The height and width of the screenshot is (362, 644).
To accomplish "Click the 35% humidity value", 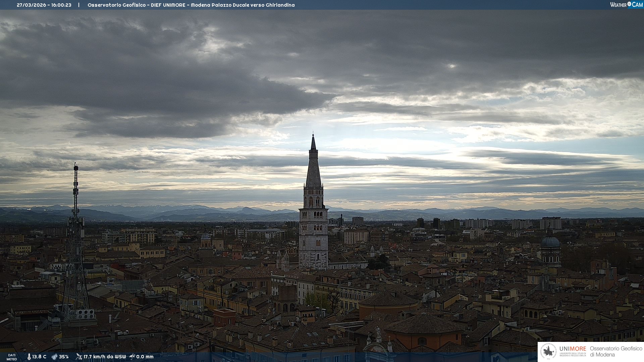I will (64, 357).
